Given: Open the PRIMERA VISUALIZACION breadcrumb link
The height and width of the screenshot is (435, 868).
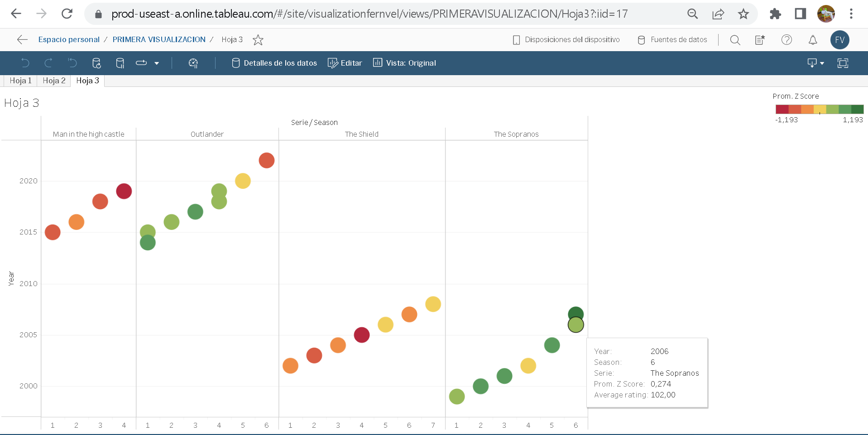Looking at the screenshot, I should (x=159, y=40).
